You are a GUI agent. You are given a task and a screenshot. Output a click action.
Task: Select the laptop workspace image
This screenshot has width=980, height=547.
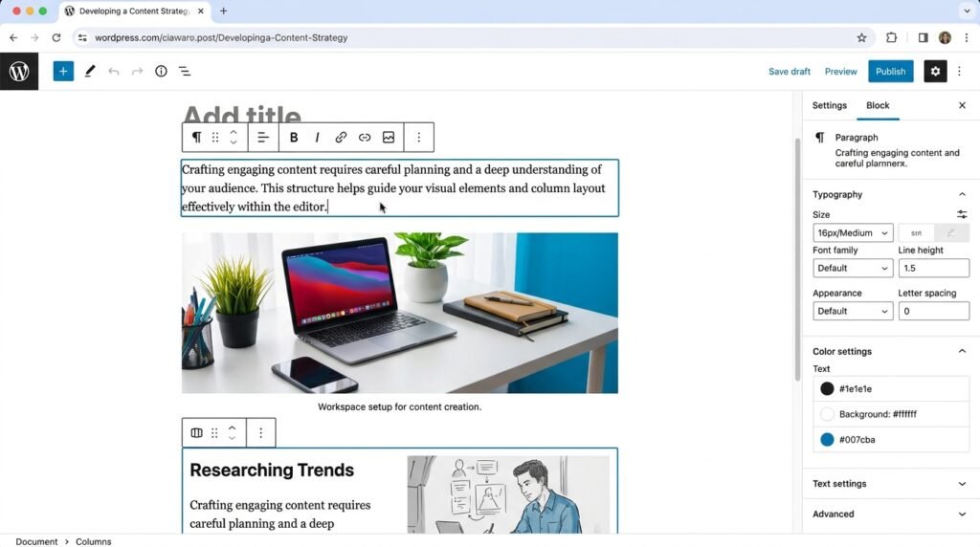[400, 313]
